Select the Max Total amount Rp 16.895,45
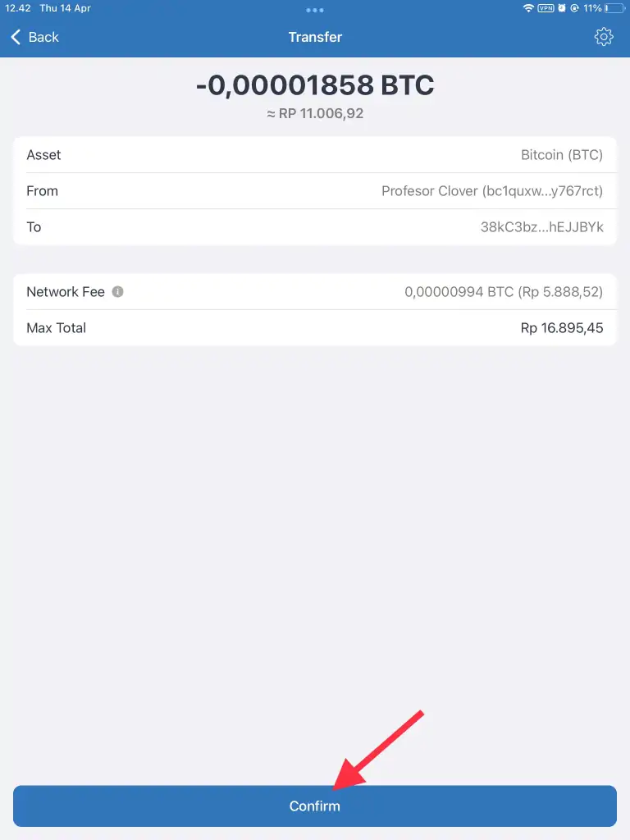The width and height of the screenshot is (630, 840). pyautogui.click(x=564, y=327)
